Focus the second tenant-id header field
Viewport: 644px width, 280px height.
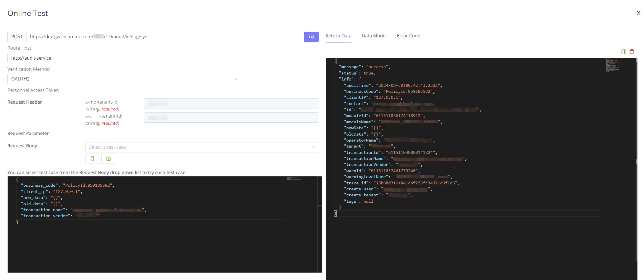point(231,118)
